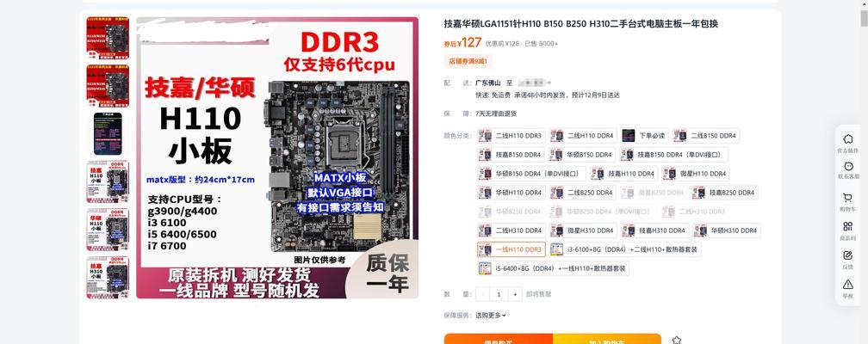868x344 pixels.
Task: Favorite the item with star icon
Action: 677,340
